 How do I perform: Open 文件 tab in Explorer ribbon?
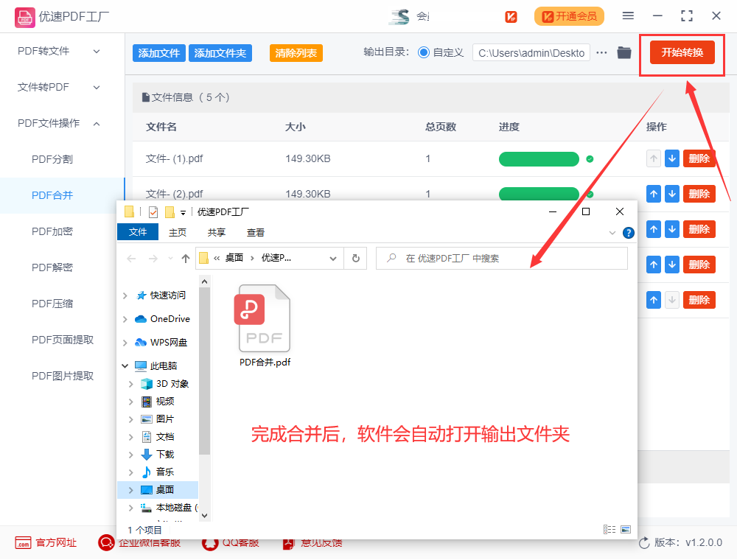pyautogui.click(x=138, y=232)
